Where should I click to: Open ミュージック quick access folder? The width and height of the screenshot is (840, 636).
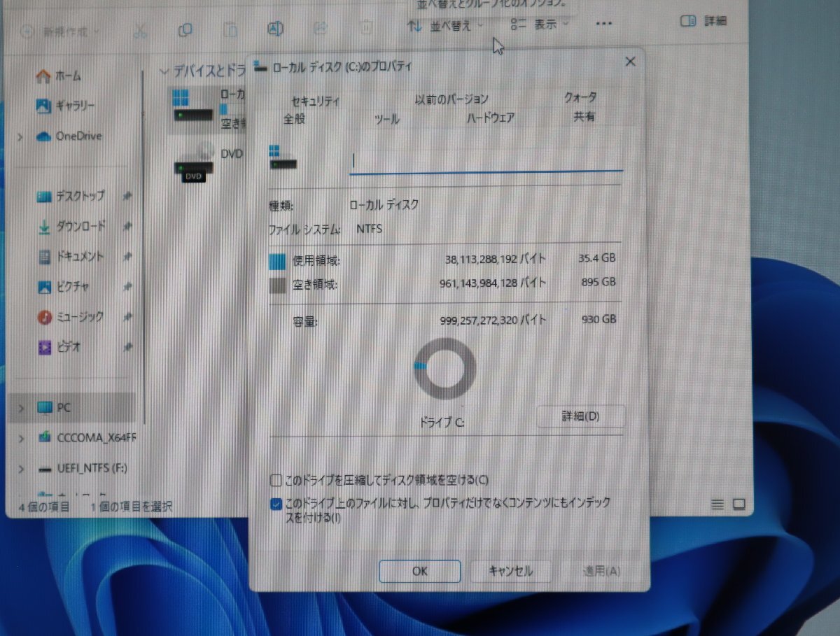[x=71, y=317]
